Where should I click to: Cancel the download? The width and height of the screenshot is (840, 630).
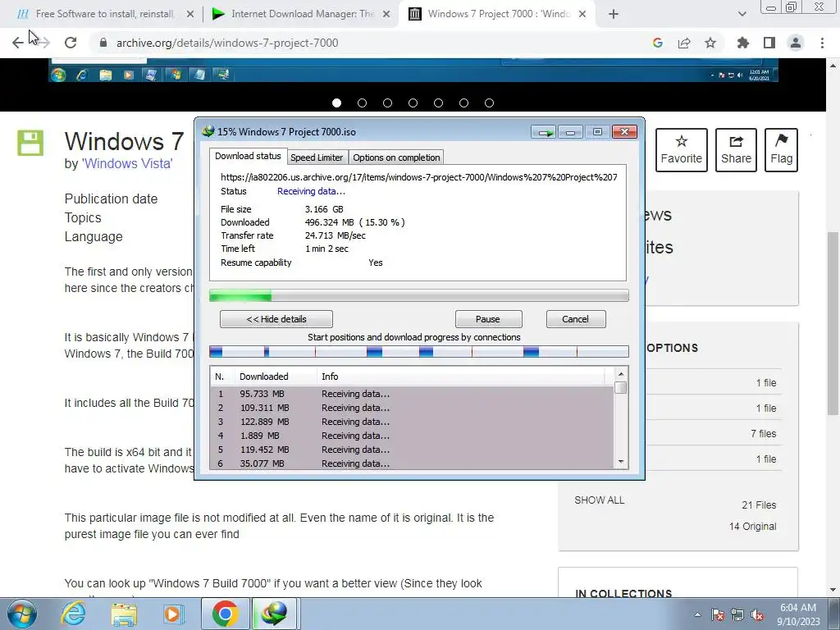click(575, 319)
